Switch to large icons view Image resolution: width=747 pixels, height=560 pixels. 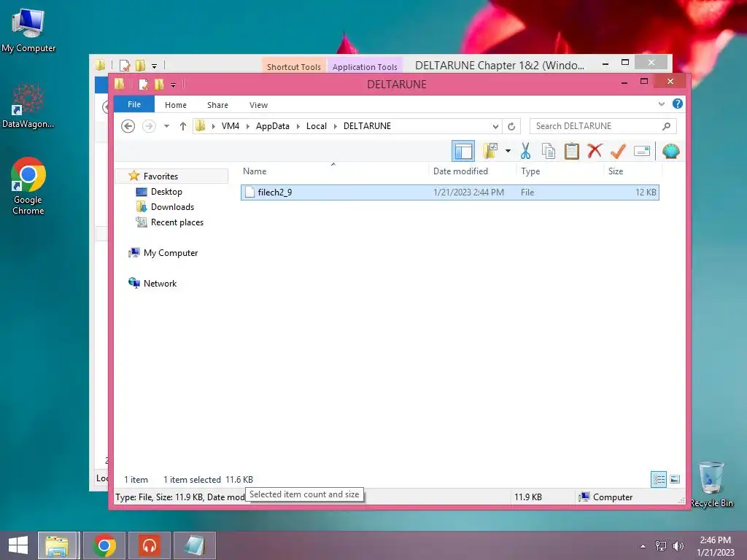675,480
